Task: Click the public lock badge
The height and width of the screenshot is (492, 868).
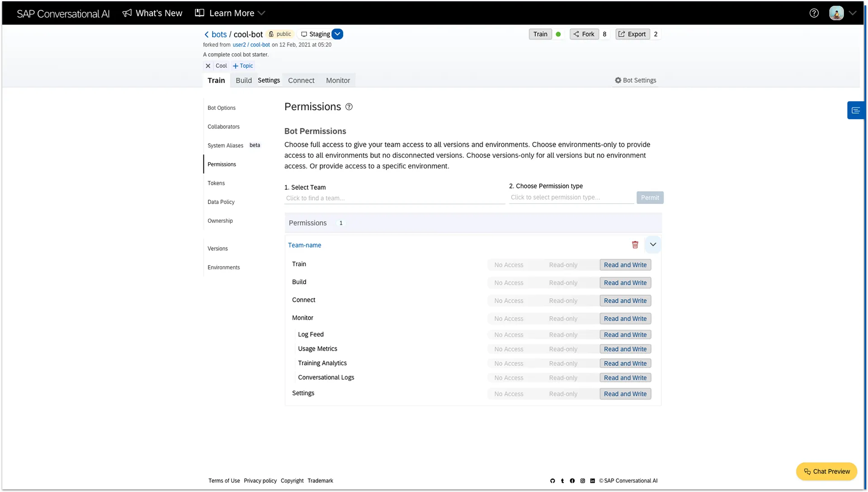Action: (280, 34)
